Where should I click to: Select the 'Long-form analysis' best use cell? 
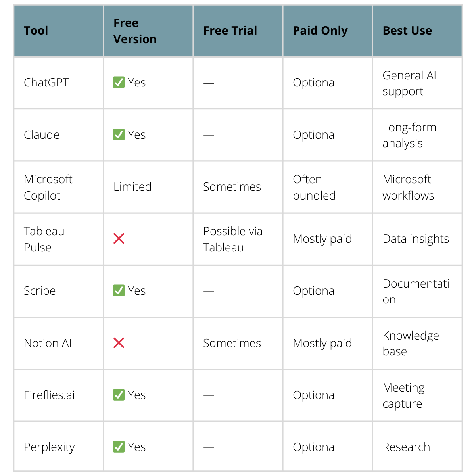pyautogui.click(x=409, y=135)
